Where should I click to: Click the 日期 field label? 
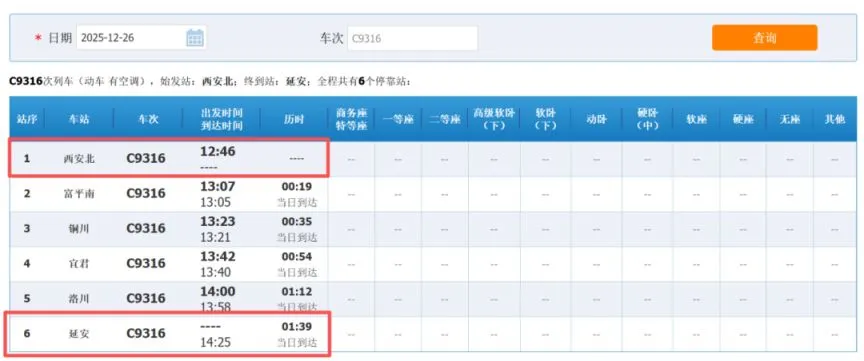tap(60, 38)
